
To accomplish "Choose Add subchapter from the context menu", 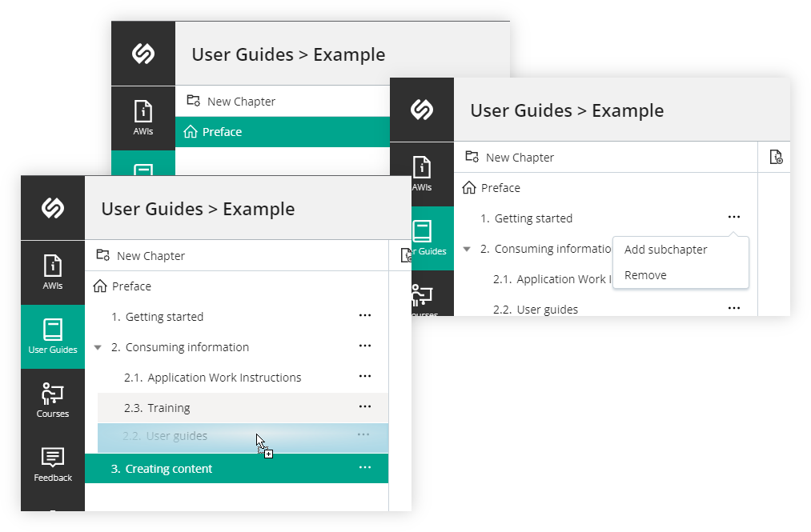I will click(x=665, y=249).
